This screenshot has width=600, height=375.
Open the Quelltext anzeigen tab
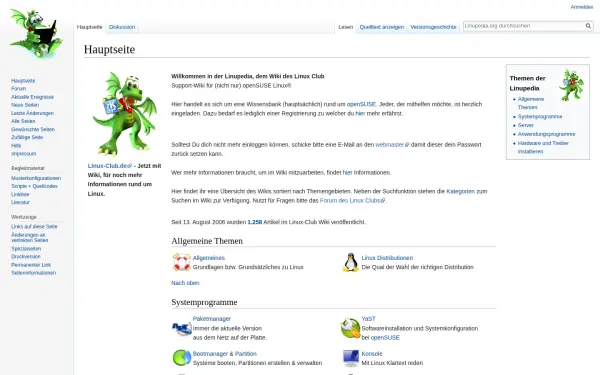pyautogui.click(x=382, y=27)
